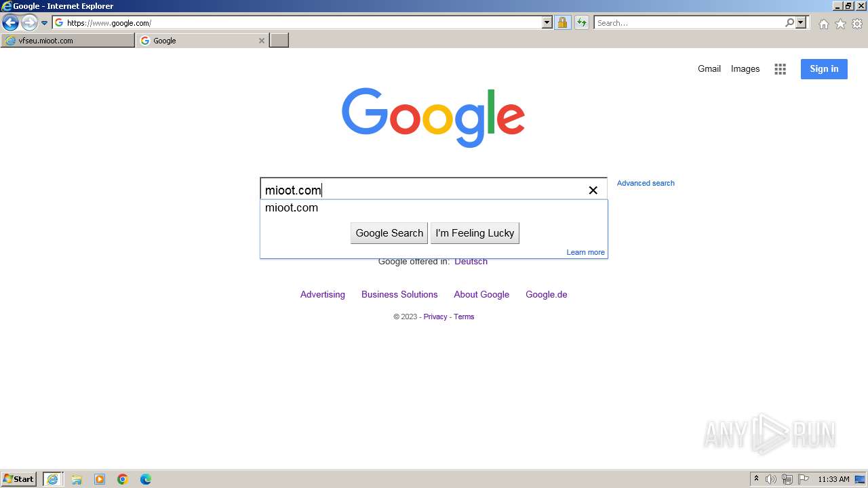Open Advanced search link

[646, 183]
